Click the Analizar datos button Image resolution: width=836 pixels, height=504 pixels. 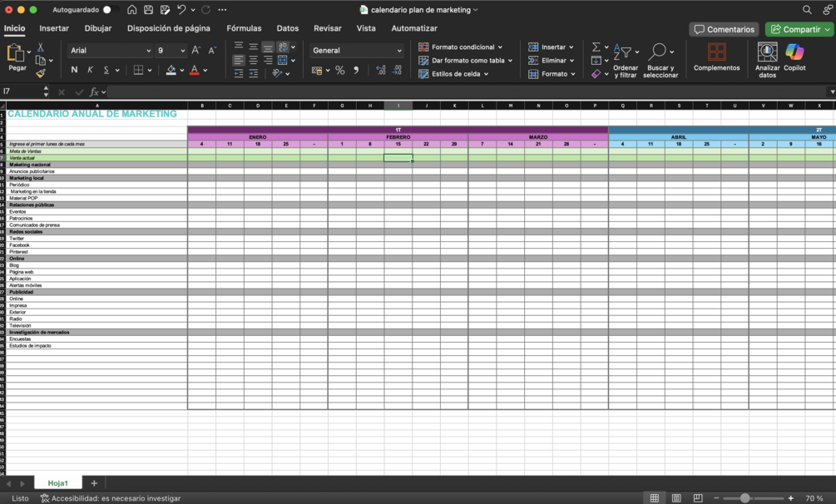(x=767, y=60)
